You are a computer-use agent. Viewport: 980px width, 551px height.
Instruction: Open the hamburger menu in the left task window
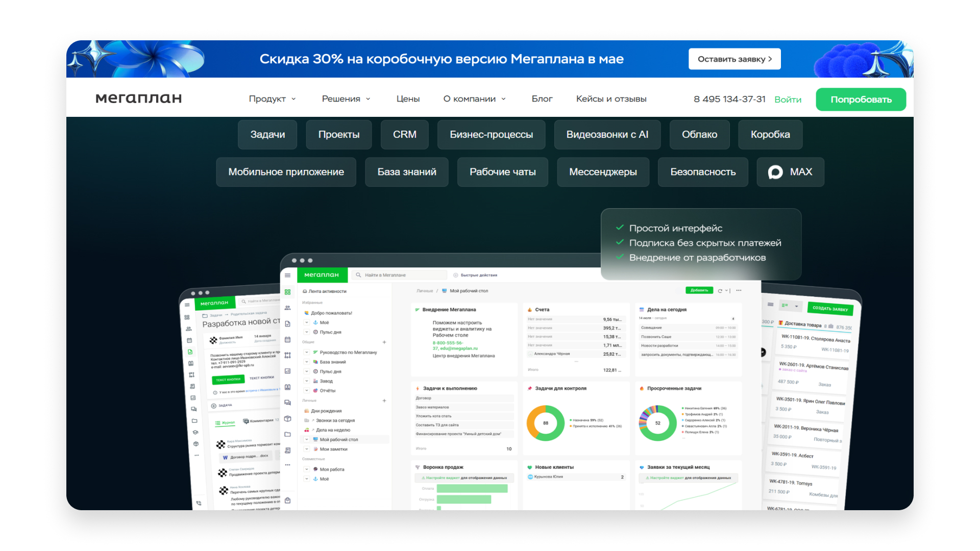click(187, 305)
